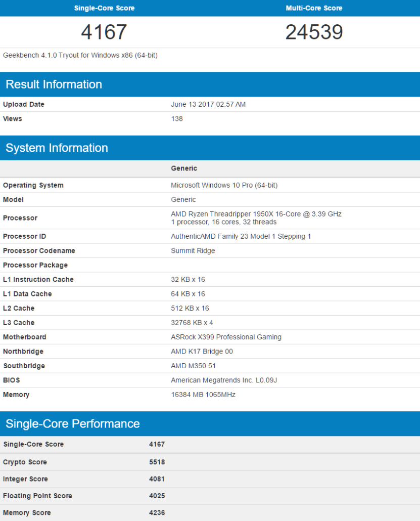
Task: Select the Single-Core Score header tab
Action: click(x=105, y=8)
